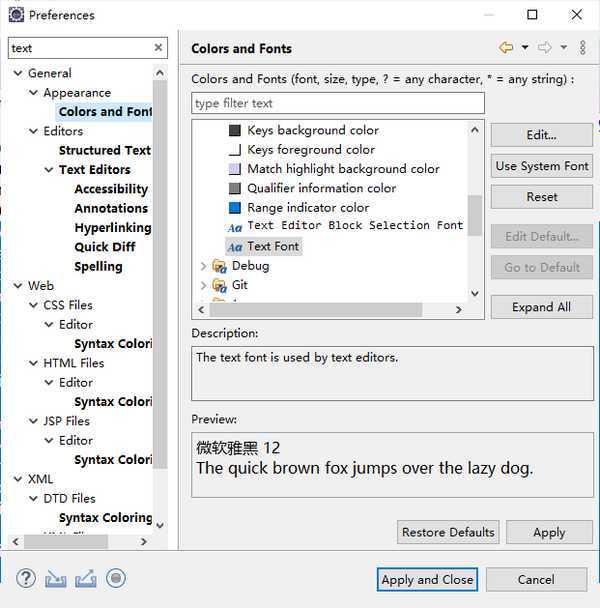Click the type filter text field

[337, 103]
